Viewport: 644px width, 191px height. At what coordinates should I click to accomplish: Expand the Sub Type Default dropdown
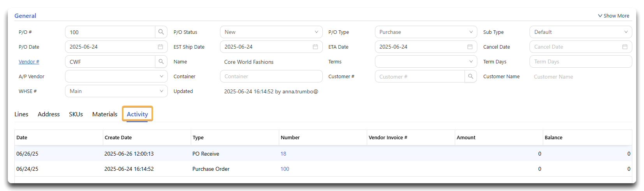pyautogui.click(x=581, y=32)
